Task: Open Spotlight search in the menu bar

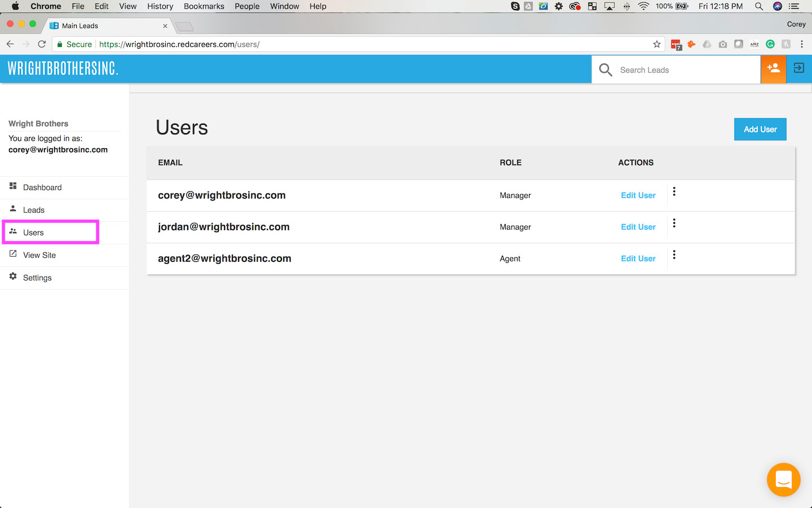Action: pos(759,6)
